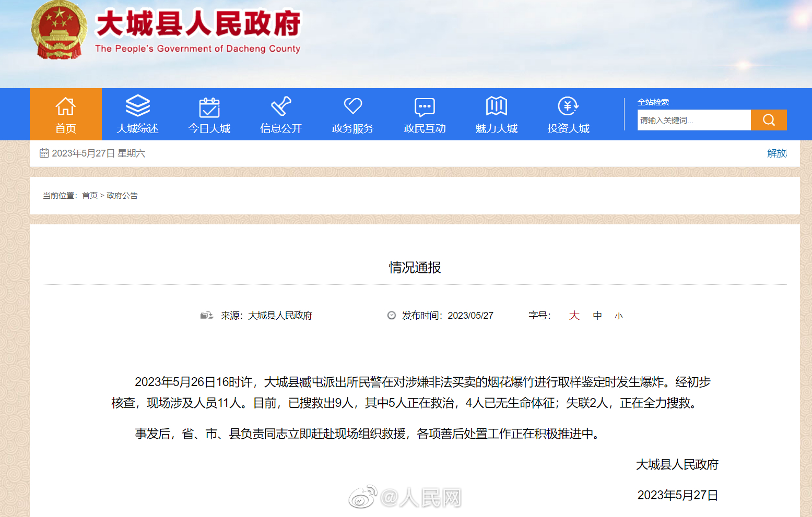This screenshot has height=517, width=812.
Task: Click the 今日大城 calendar icon
Action: pyautogui.click(x=209, y=107)
